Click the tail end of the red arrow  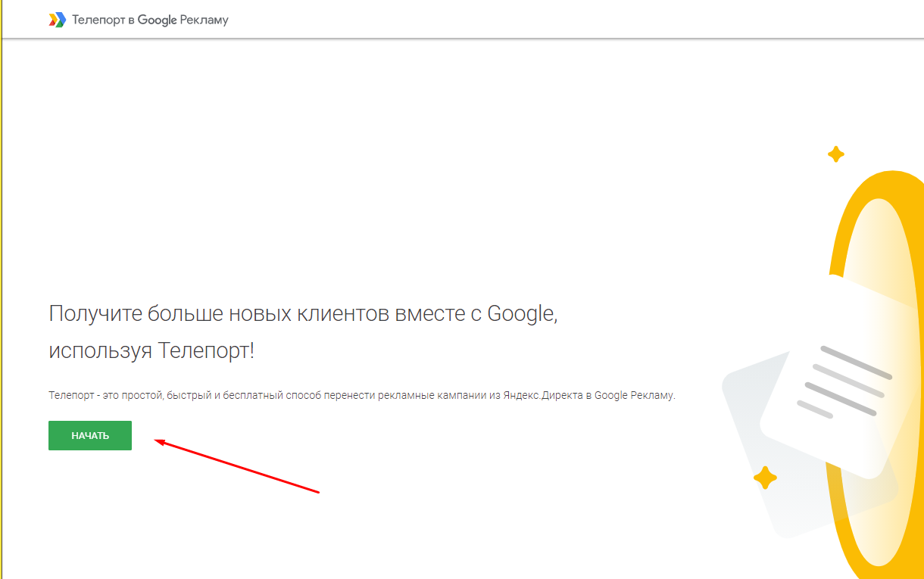(x=317, y=492)
